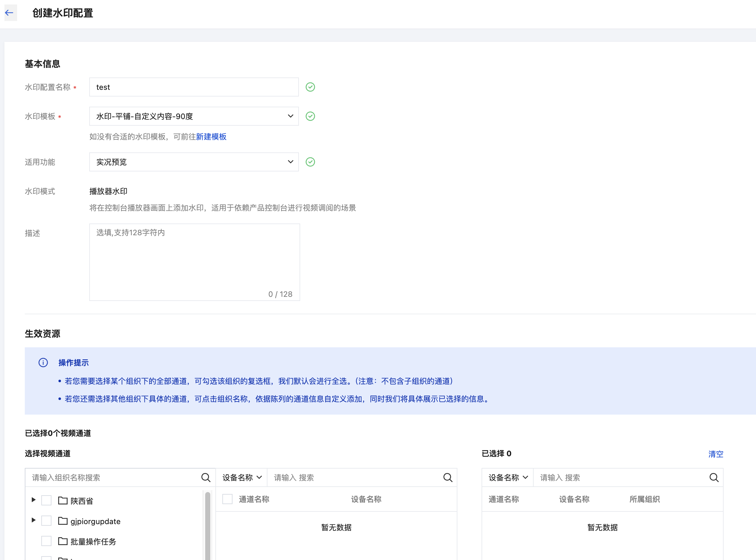Click the back arrow icon
Image resolution: width=756 pixels, height=560 pixels.
pyautogui.click(x=10, y=13)
